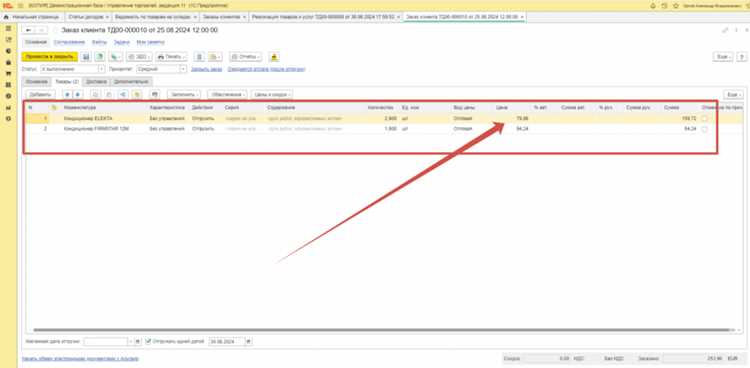Click the barcode search icon

pyautogui.click(x=154, y=95)
